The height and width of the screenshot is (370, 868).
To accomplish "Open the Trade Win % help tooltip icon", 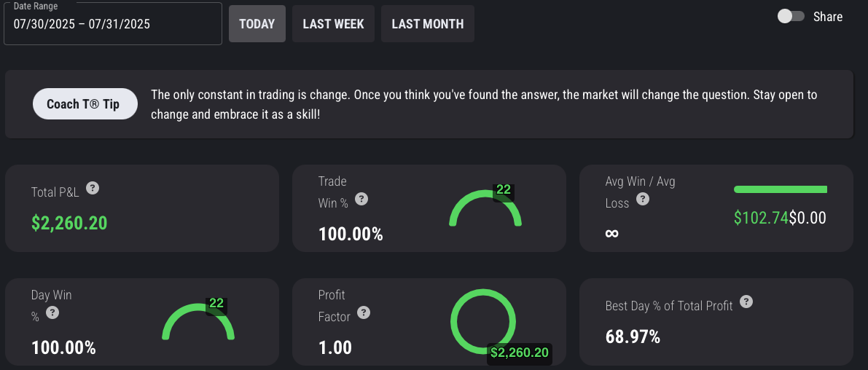I will coord(361,199).
